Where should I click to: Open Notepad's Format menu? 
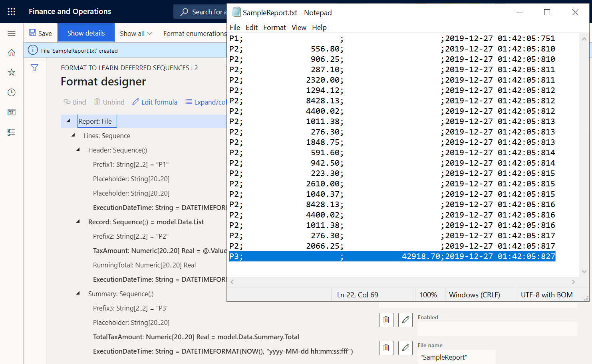[274, 27]
